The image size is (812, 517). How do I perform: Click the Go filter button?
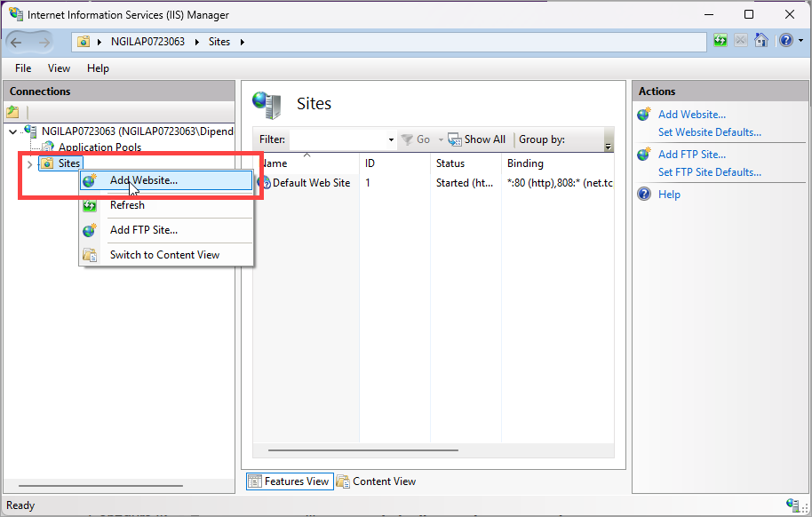tap(417, 139)
